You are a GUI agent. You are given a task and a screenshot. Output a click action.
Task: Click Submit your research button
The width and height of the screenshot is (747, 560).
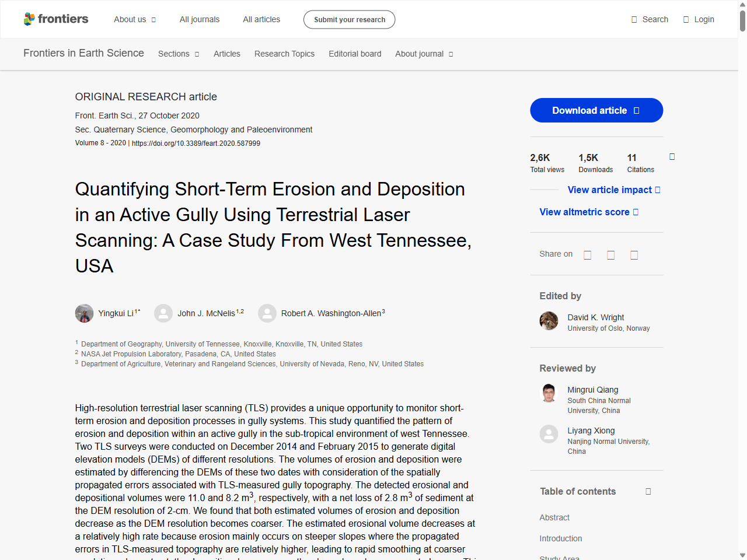coord(349,19)
